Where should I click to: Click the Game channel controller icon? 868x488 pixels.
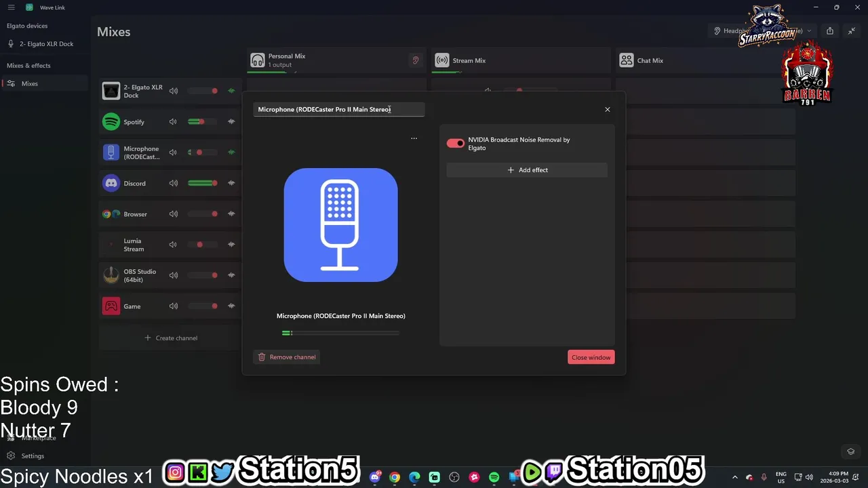coord(111,306)
